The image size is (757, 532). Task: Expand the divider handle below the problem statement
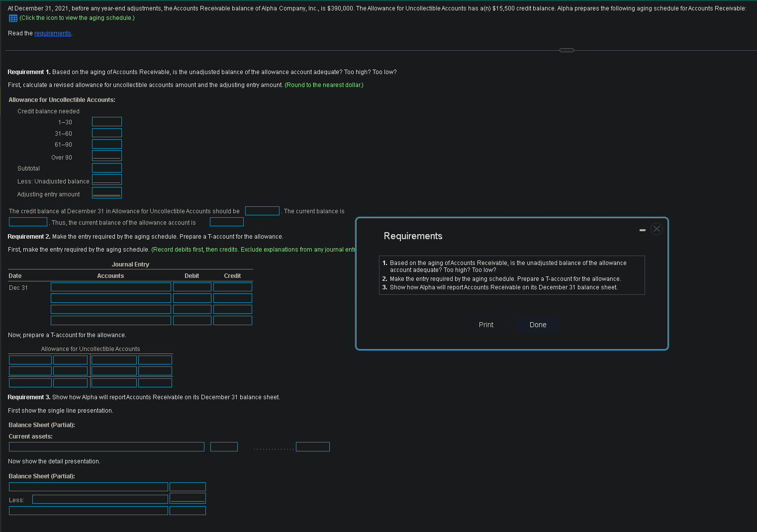point(567,50)
